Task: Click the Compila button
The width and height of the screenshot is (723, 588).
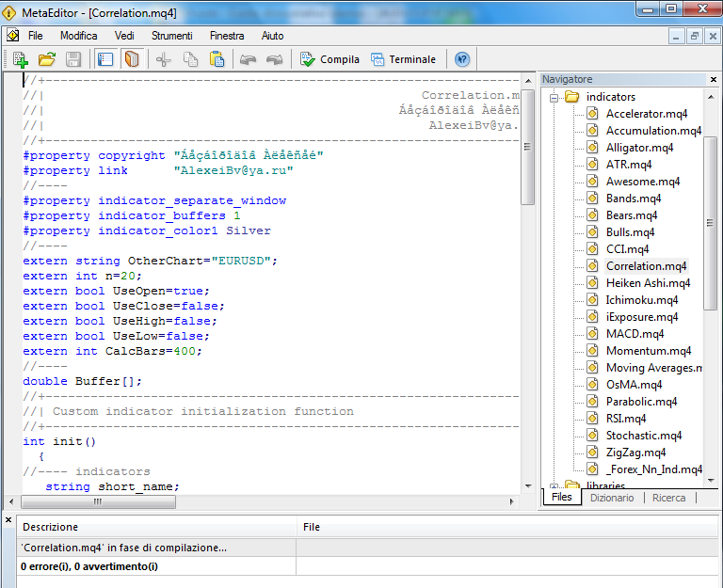Action: click(329, 59)
